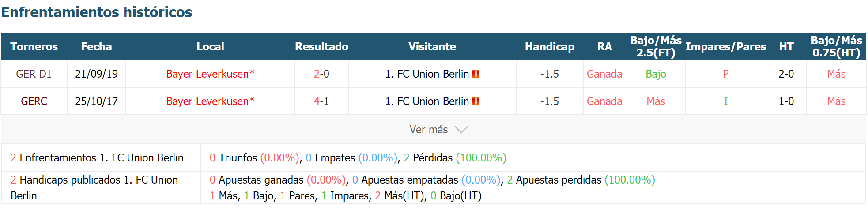
Task: Click red card icon in 25/10/17 row
Action: point(476,101)
